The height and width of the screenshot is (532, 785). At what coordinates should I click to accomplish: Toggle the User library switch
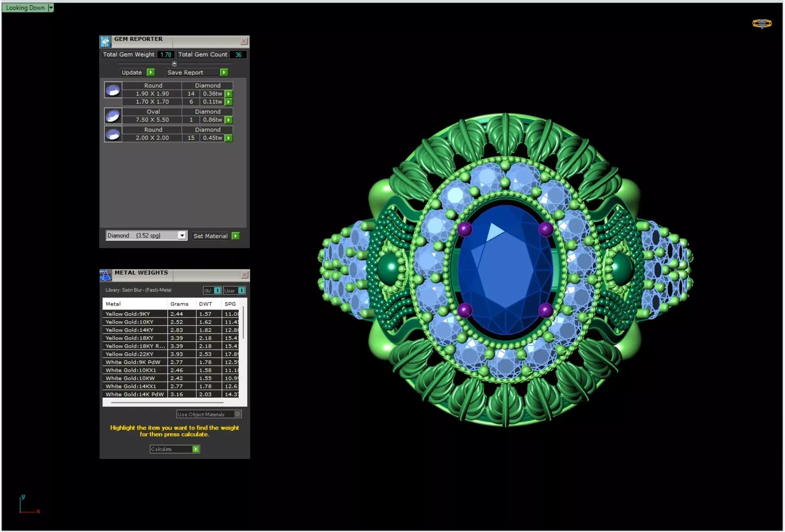tap(242, 290)
